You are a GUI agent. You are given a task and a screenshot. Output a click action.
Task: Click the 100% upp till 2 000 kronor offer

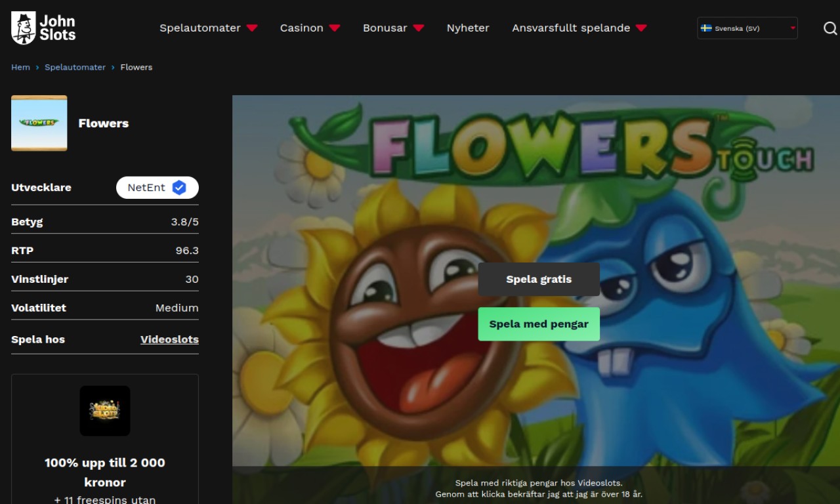pyautogui.click(x=105, y=472)
